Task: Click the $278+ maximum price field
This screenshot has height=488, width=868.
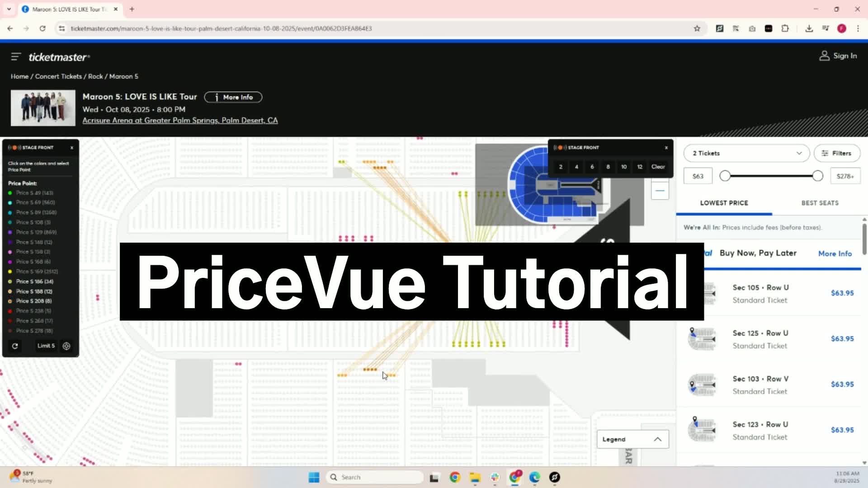Action: pyautogui.click(x=845, y=176)
